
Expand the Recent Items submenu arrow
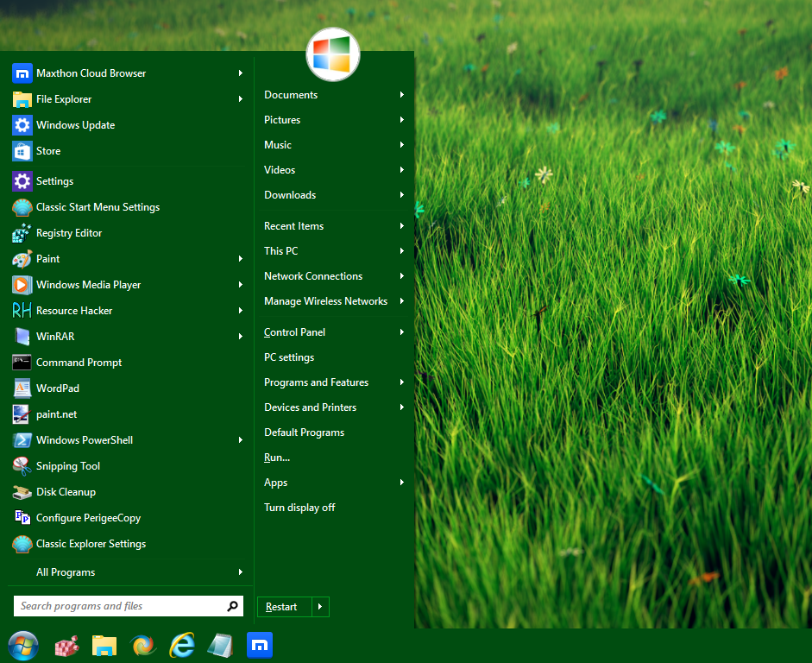pyautogui.click(x=402, y=226)
